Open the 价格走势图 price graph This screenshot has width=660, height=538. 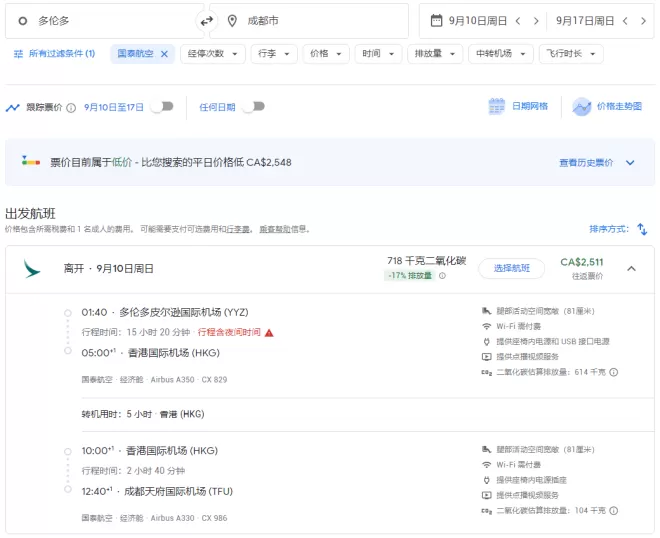click(607, 107)
